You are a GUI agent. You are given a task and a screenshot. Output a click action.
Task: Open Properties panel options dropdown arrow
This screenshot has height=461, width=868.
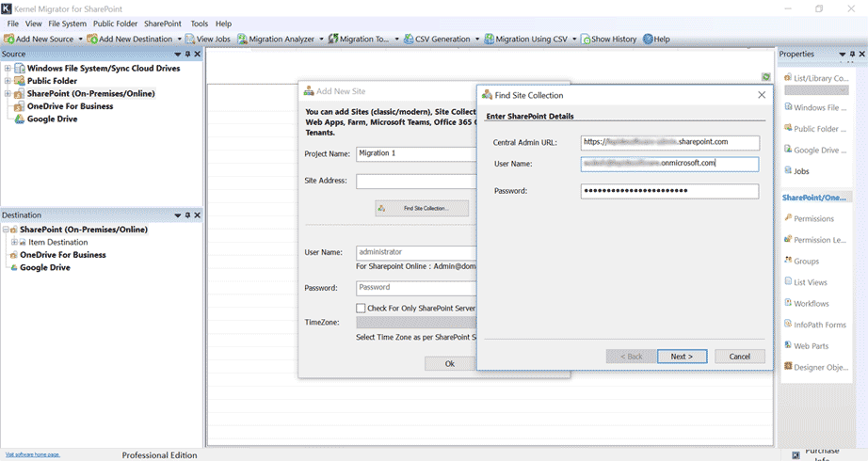[842, 55]
